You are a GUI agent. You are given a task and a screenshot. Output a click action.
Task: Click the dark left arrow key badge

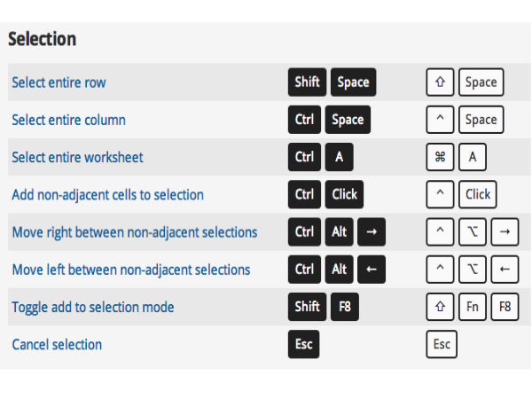coord(372,270)
